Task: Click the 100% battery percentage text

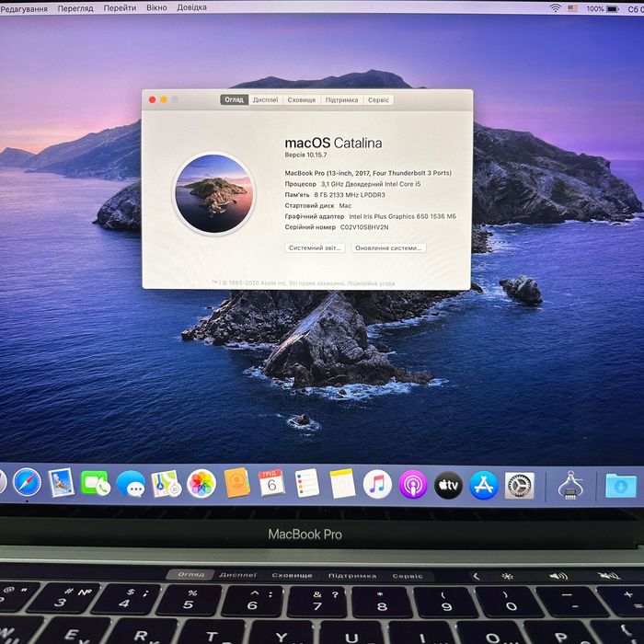Action: 594,8
